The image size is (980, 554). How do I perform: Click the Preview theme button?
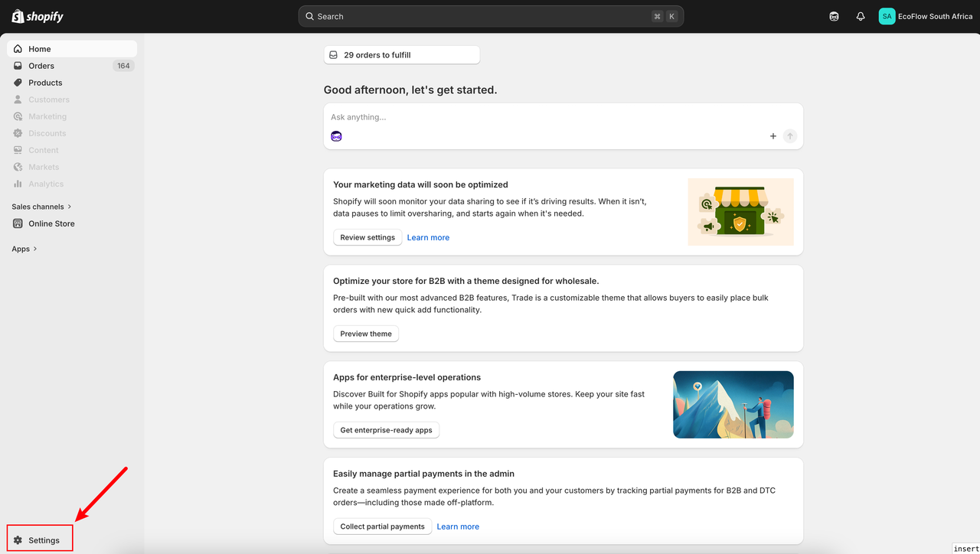(366, 334)
